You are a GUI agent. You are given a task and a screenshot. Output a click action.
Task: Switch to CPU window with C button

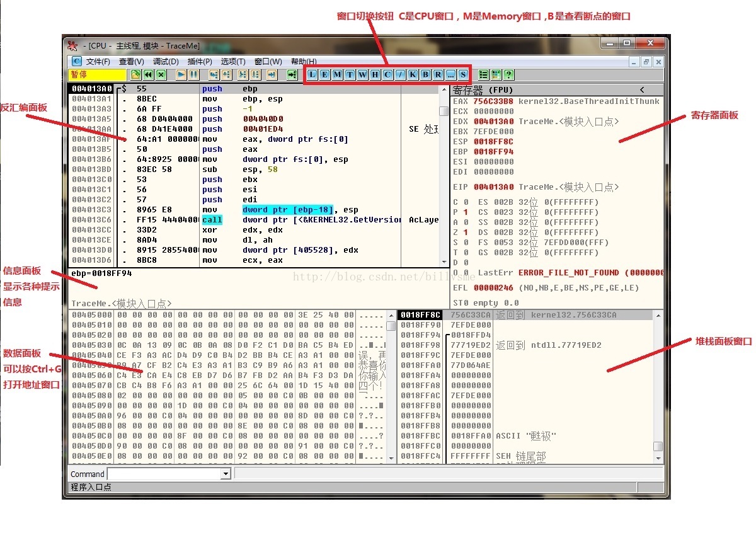(388, 74)
